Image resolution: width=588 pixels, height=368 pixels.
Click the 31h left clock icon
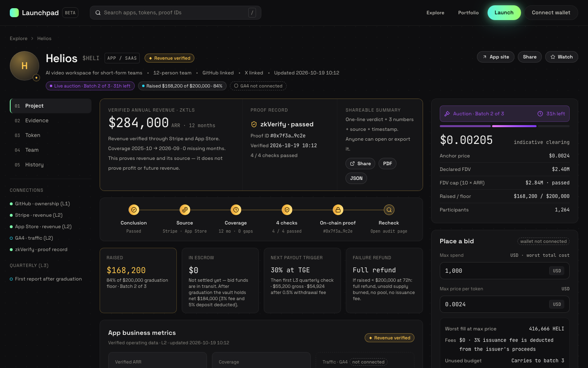(540, 114)
